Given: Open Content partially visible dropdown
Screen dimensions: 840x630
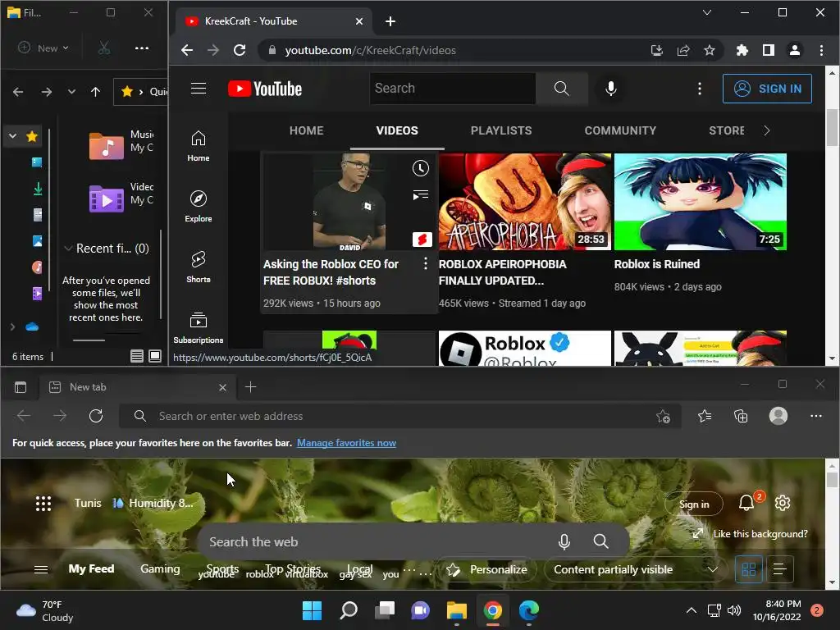Looking at the screenshot, I should [x=636, y=569].
